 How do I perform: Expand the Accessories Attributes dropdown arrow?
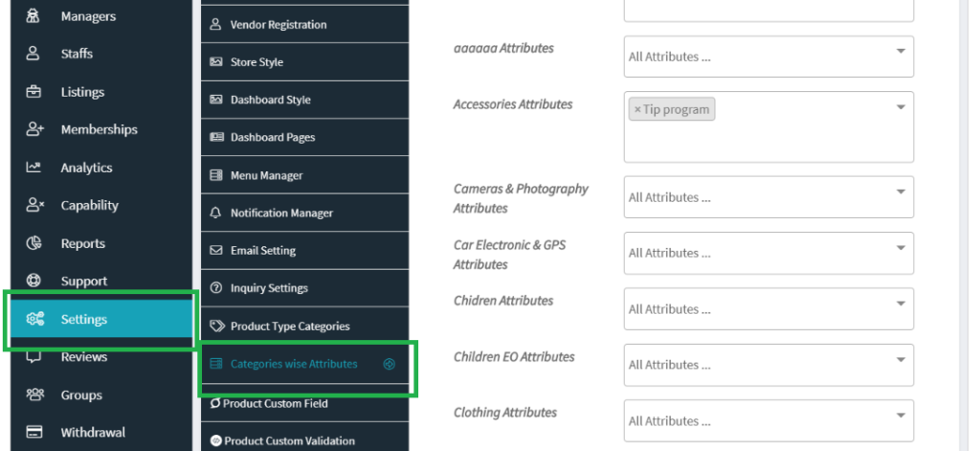click(x=901, y=107)
